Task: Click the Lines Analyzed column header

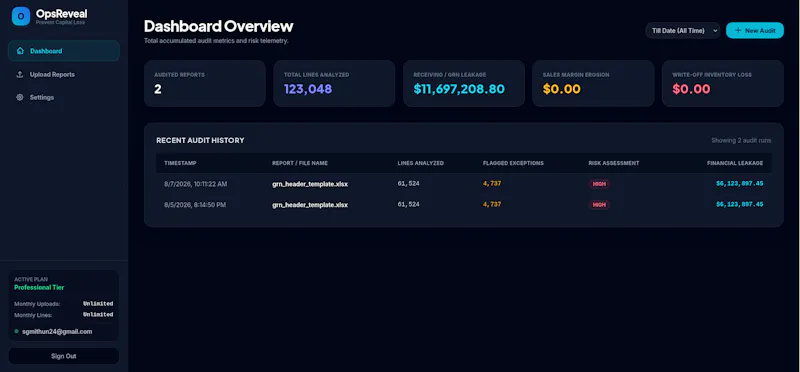Action: pos(421,163)
